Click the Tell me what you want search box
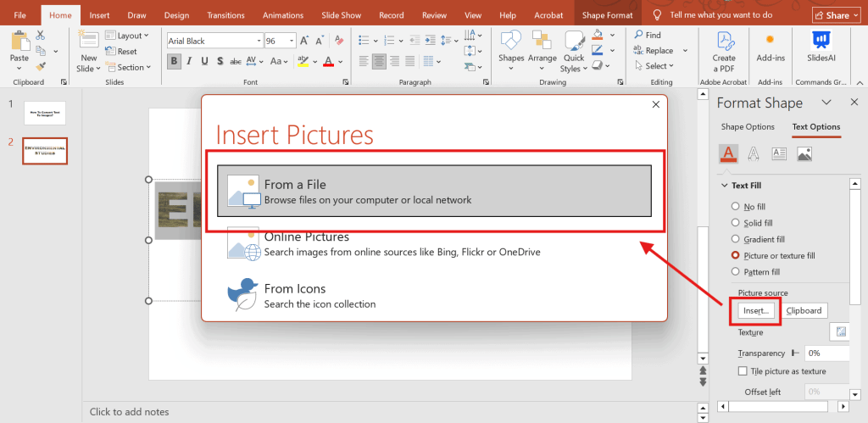The width and height of the screenshot is (868, 423). tap(721, 15)
